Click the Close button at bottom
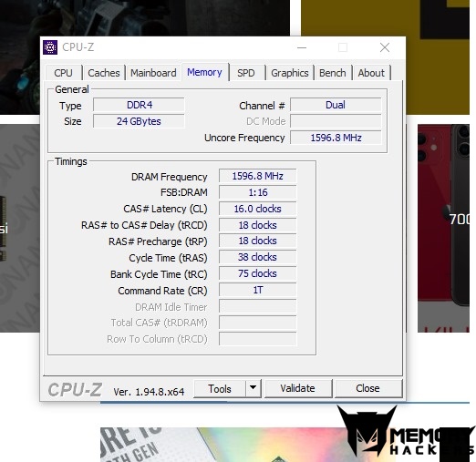The height and width of the screenshot is (462, 476). (367, 388)
